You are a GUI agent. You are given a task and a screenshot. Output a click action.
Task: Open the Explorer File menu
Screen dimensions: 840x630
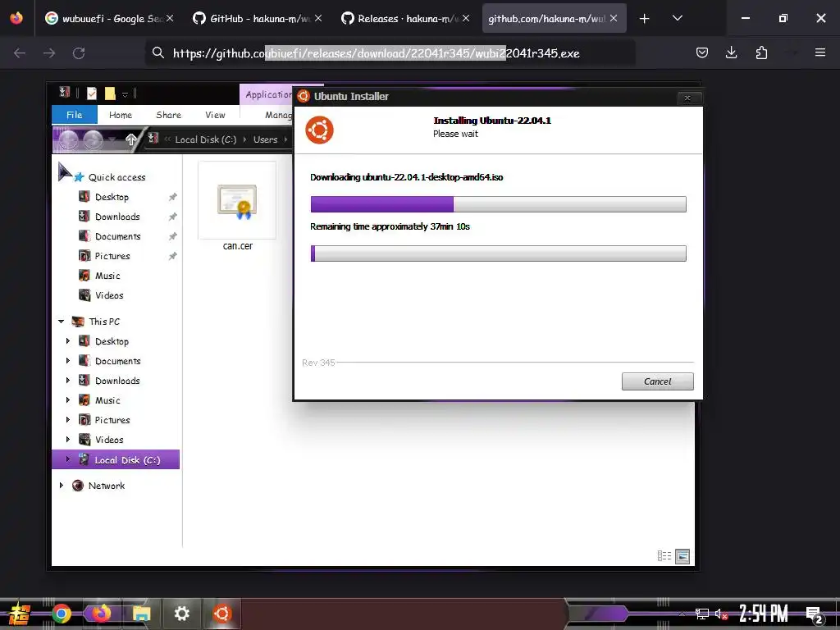[x=75, y=115]
